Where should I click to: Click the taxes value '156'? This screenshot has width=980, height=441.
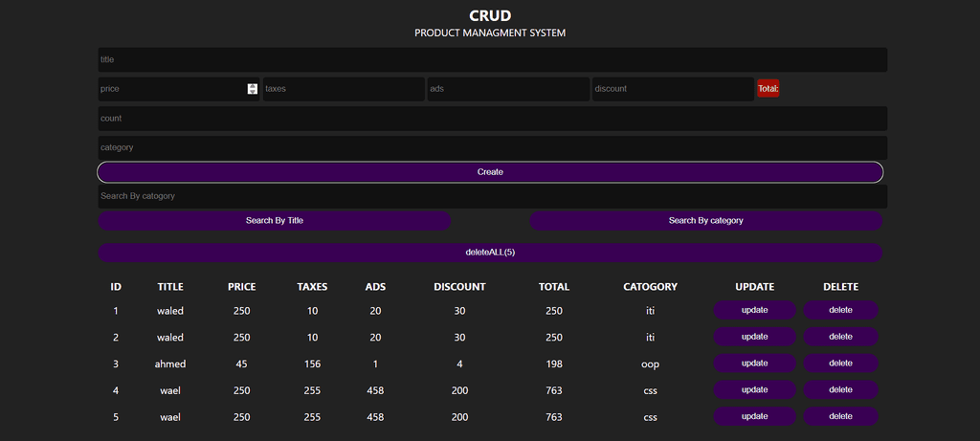[x=312, y=364]
